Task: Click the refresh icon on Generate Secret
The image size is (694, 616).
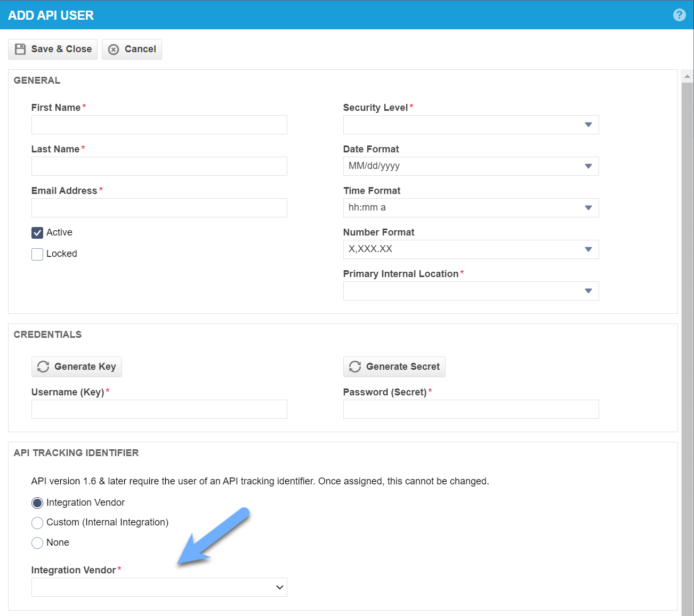Action: 354,367
